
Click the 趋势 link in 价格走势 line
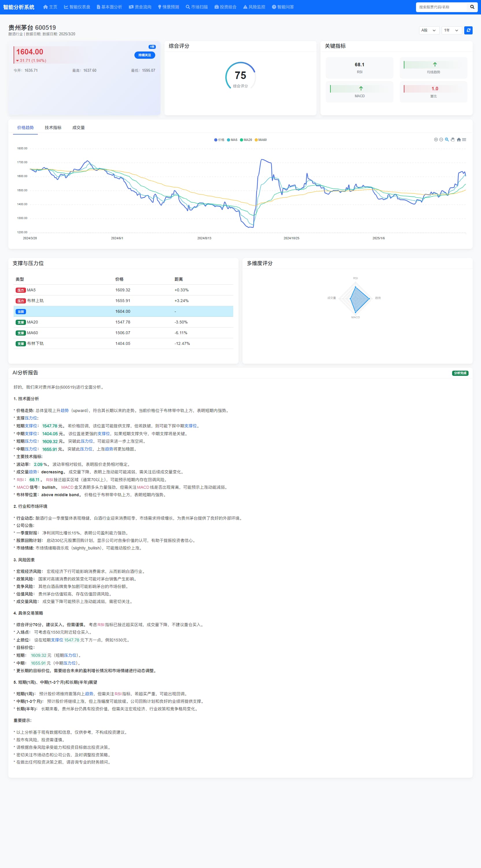(x=65, y=410)
